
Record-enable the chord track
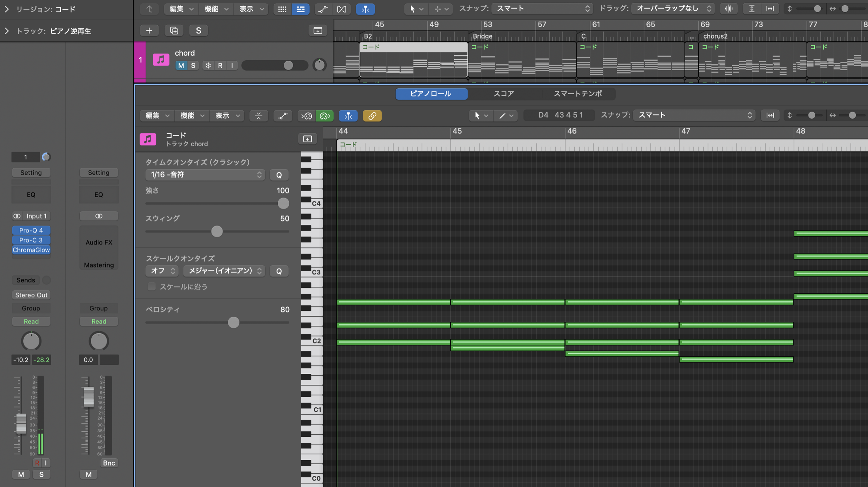coord(220,65)
